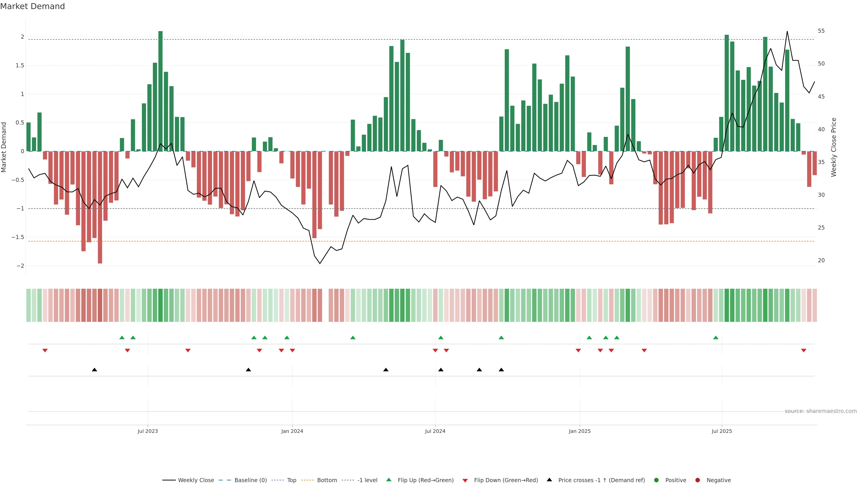Toggle the Baseline (0) legend entry
The height and width of the screenshot is (488, 868).
pyautogui.click(x=250, y=480)
